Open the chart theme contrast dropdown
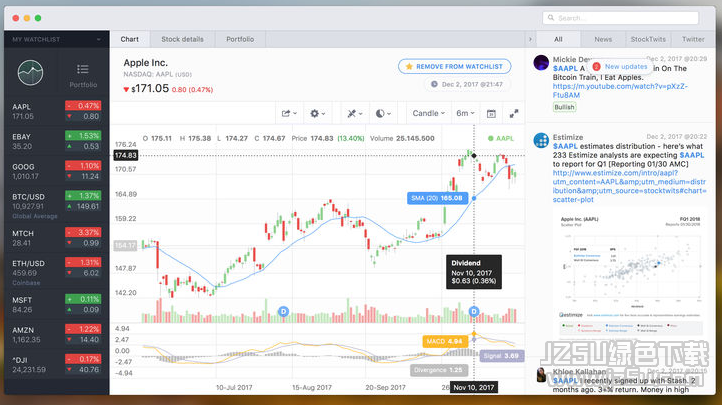This screenshot has height=405, width=722. [383, 113]
